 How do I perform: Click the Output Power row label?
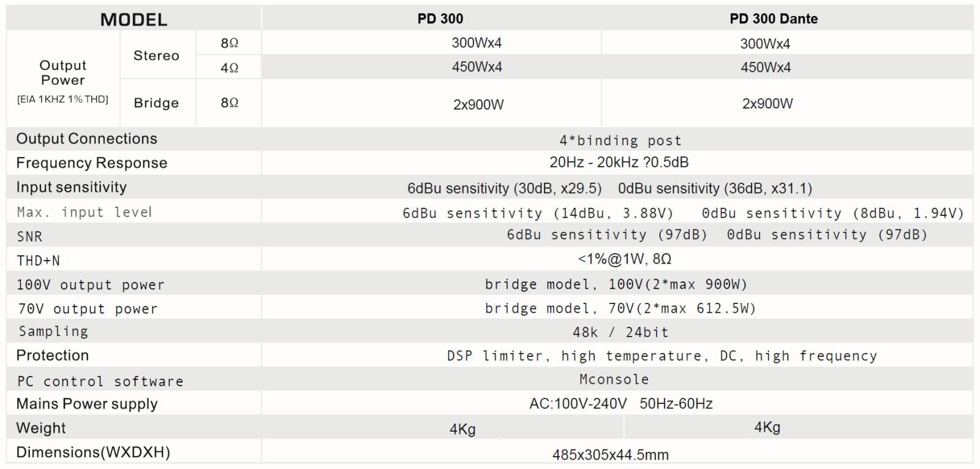click(x=62, y=73)
